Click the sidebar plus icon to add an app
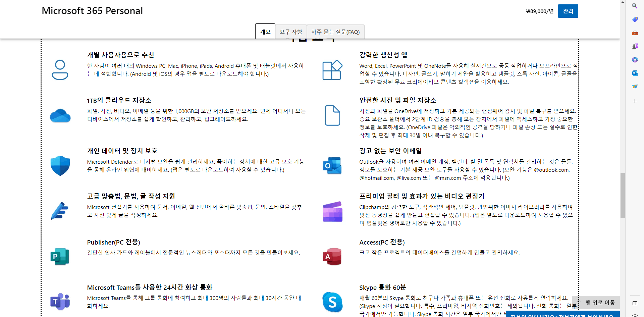 tap(635, 101)
